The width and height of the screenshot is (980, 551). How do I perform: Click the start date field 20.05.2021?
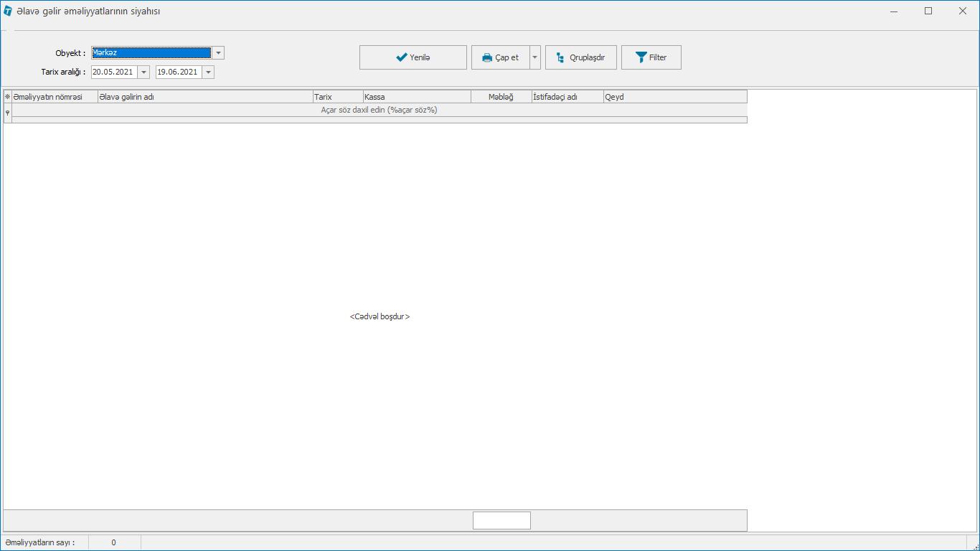tap(113, 72)
